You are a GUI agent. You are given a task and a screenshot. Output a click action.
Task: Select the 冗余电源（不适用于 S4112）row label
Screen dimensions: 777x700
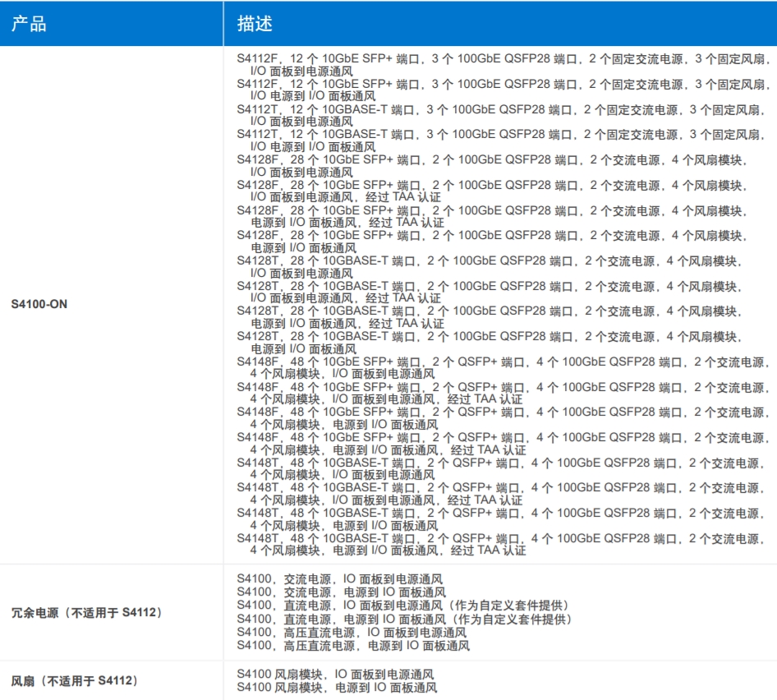86,612
